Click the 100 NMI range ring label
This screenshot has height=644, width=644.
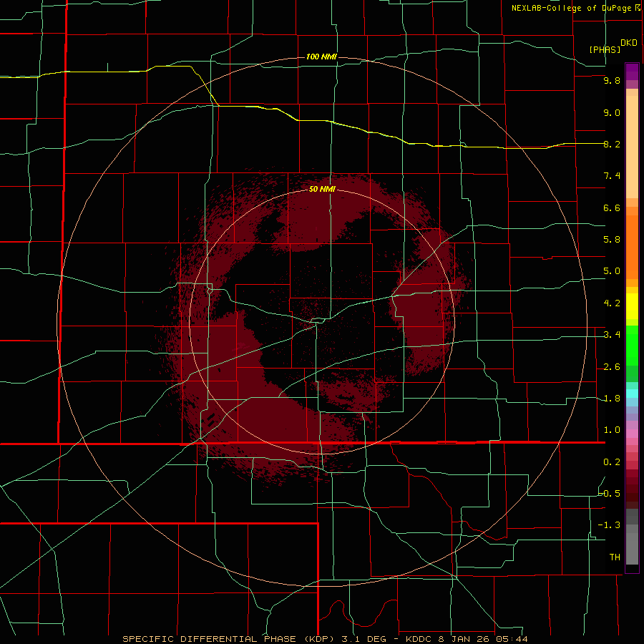tap(321, 57)
